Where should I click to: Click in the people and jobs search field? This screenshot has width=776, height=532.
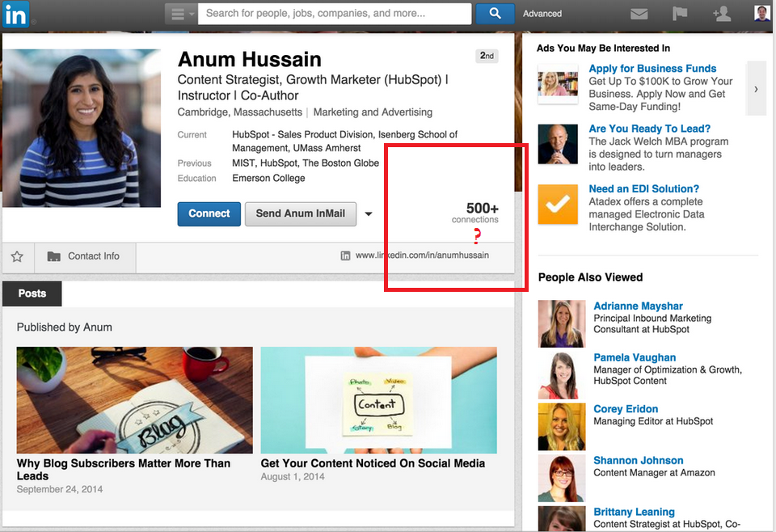[x=335, y=14]
